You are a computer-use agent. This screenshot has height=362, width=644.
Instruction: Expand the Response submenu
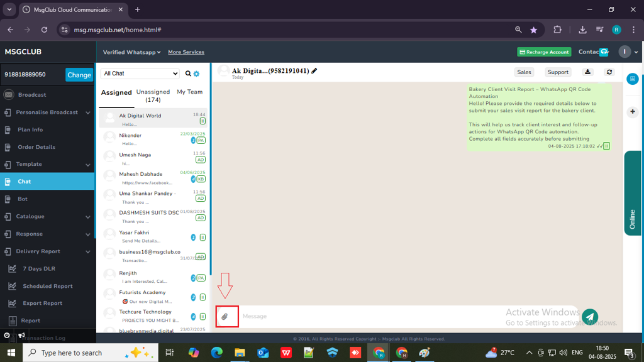88,234
